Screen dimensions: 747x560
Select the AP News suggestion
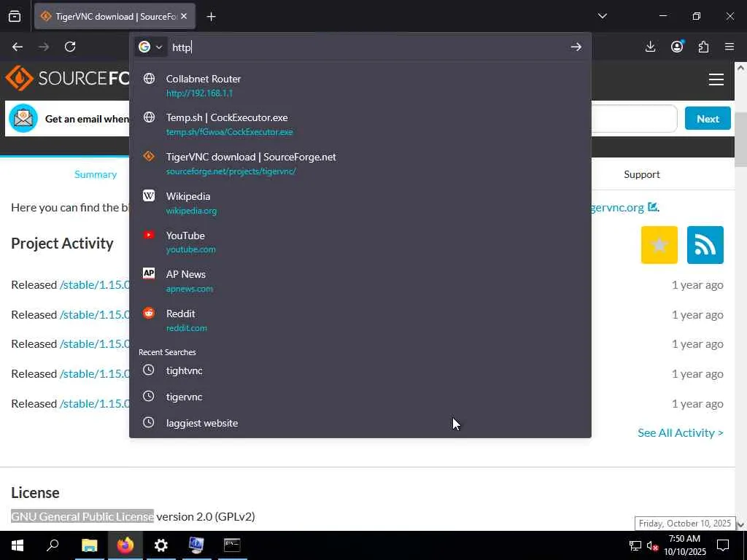point(360,281)
